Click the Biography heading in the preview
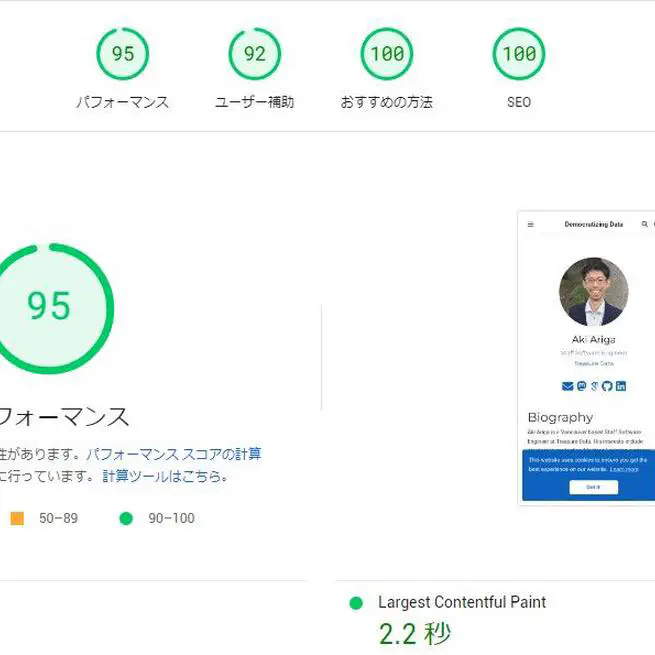 560,417
